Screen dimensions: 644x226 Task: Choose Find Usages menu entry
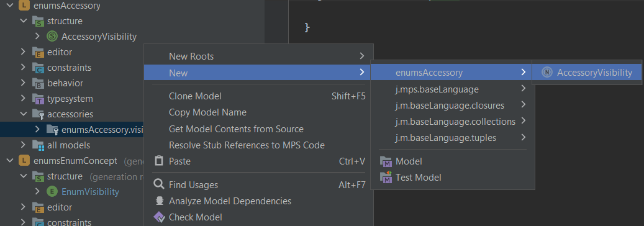point(258,185)
